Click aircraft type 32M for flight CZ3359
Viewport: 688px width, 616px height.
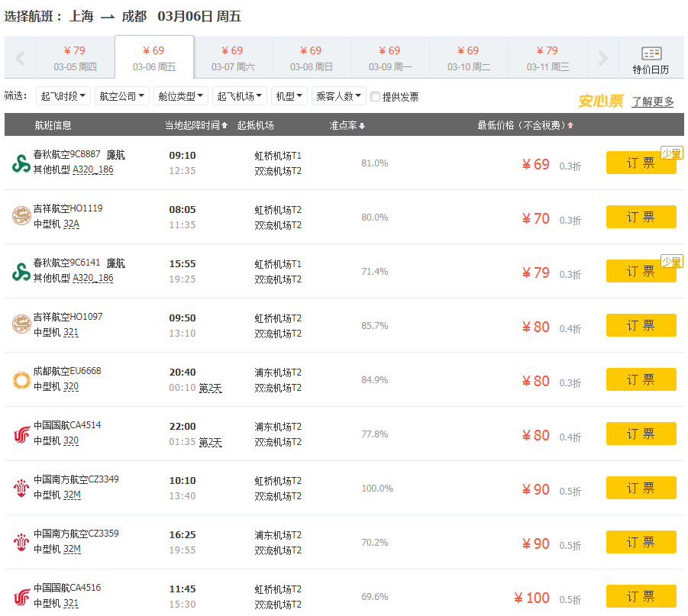pos(72,550)
